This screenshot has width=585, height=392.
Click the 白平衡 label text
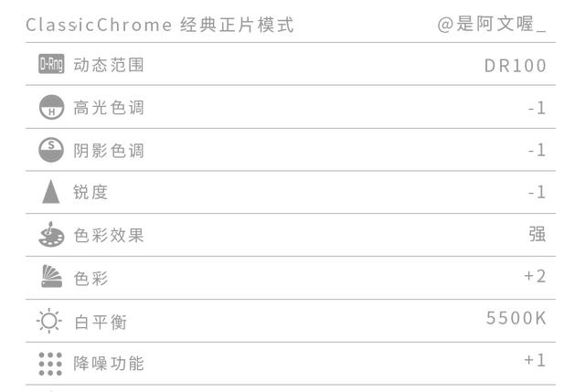click(x=100, y=321)
